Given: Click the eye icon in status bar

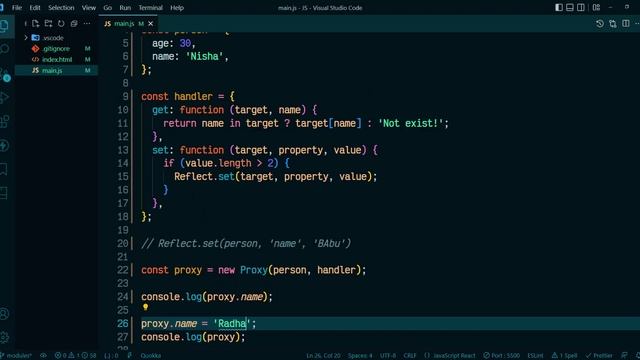Looking at the screenshot, I should coord(43,356).
